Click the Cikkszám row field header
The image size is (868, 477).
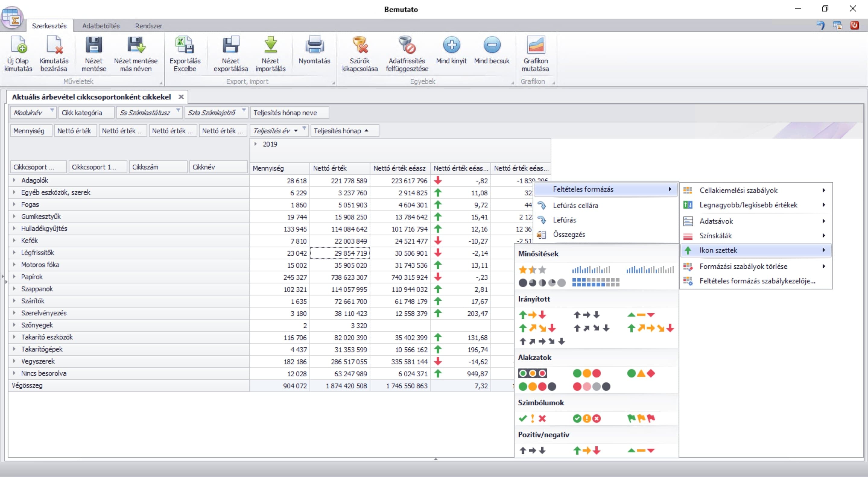(x=158, y=167)
